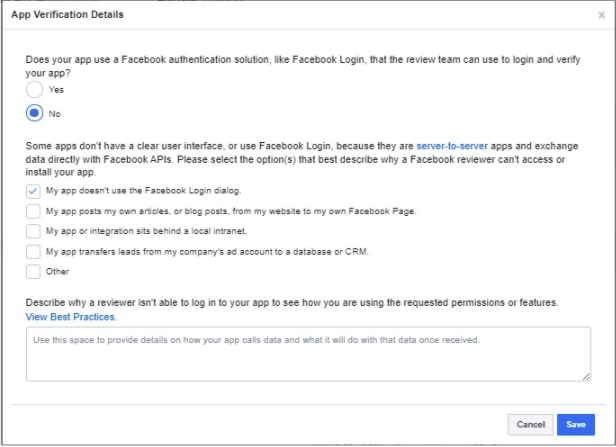
Task: Focus the app details description text area
Action: pos(308,354)
